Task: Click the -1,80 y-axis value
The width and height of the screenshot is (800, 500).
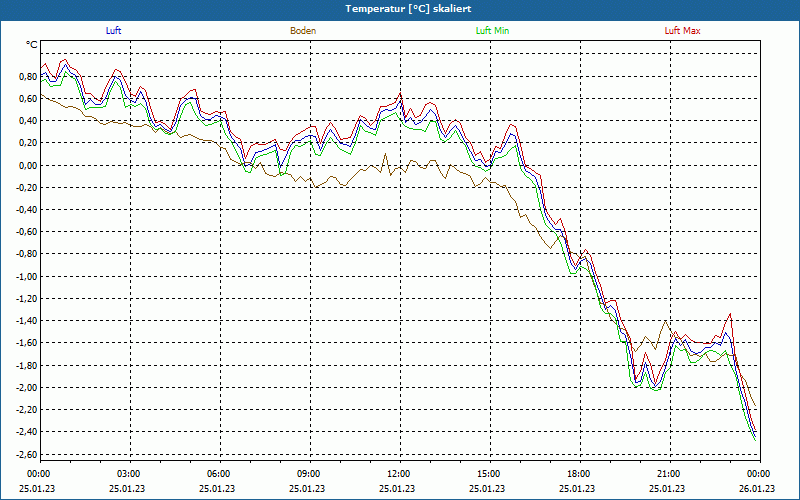Action: coord(28,365)
